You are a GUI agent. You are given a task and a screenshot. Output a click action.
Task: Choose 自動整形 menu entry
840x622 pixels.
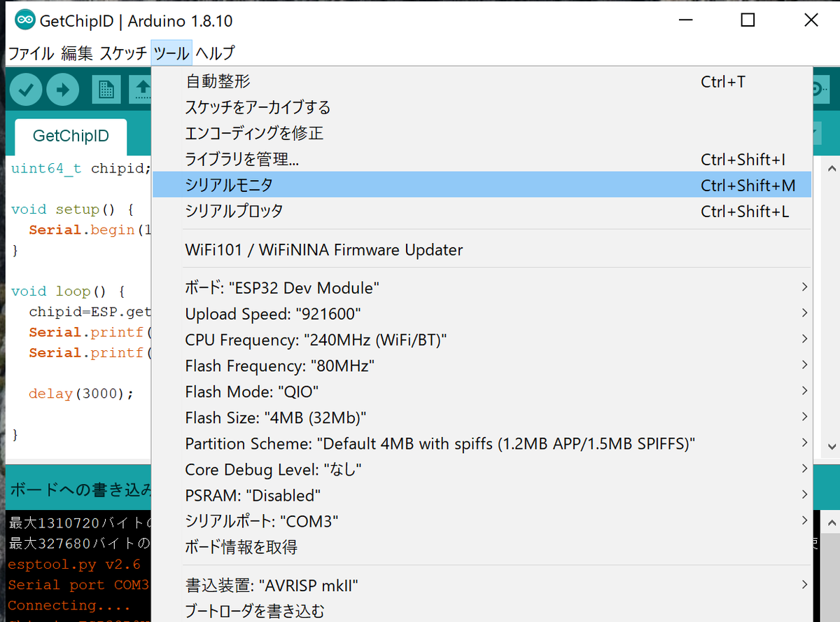482,82
